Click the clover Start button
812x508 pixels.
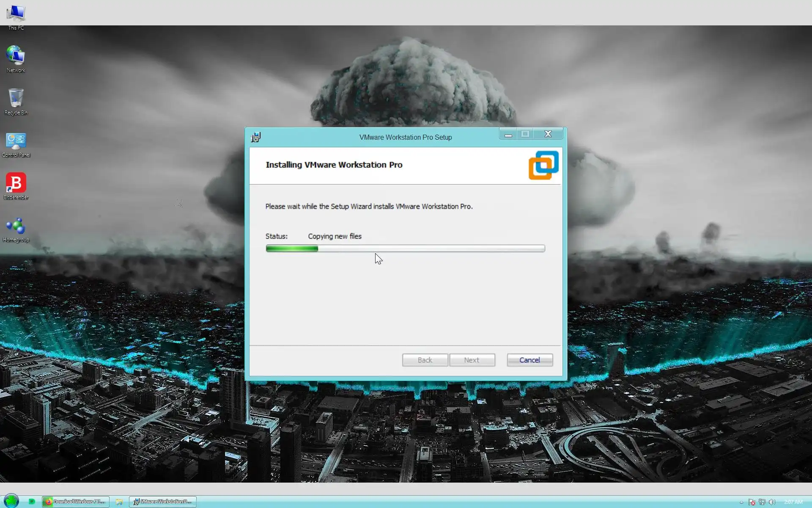click(x=11, y=501)
